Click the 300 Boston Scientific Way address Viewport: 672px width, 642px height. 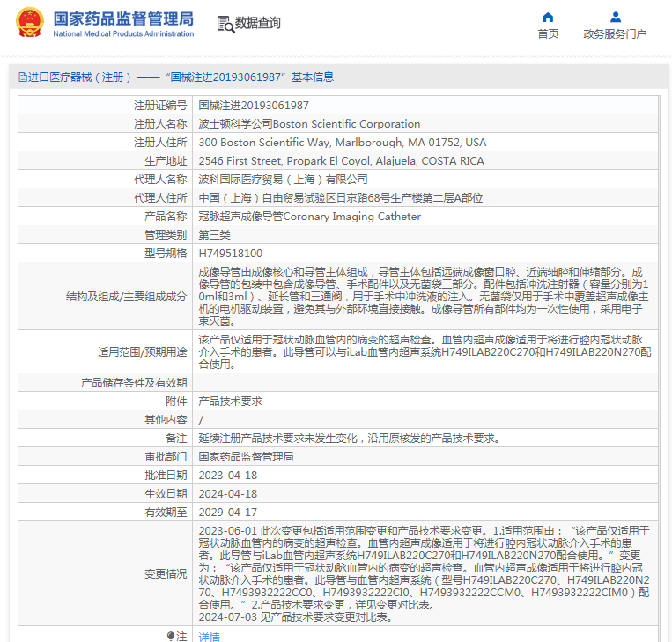[343, 143]
